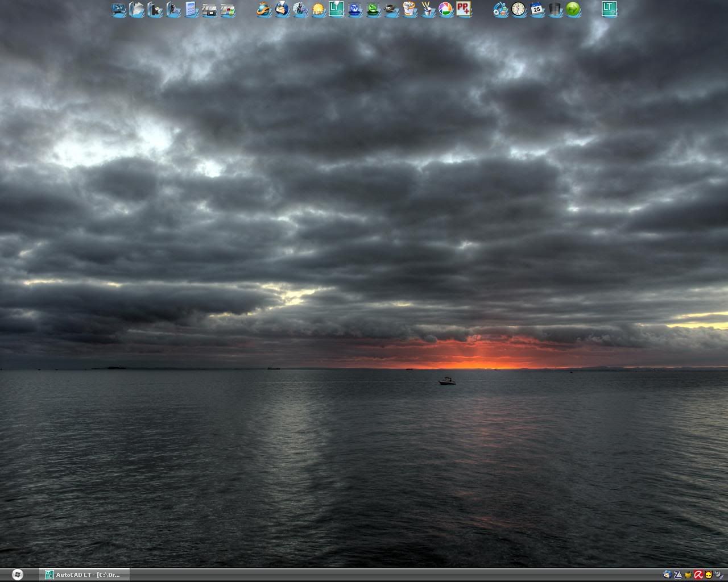Screen dimensions: 728x582
Task: Launch the PP+ application icon
Action: [464, 9]
